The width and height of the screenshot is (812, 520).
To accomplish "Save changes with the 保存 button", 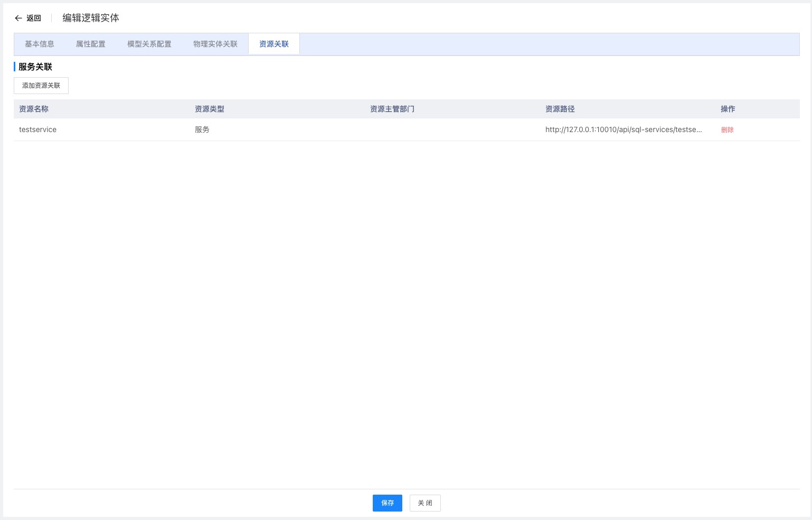I will point(388,503).
